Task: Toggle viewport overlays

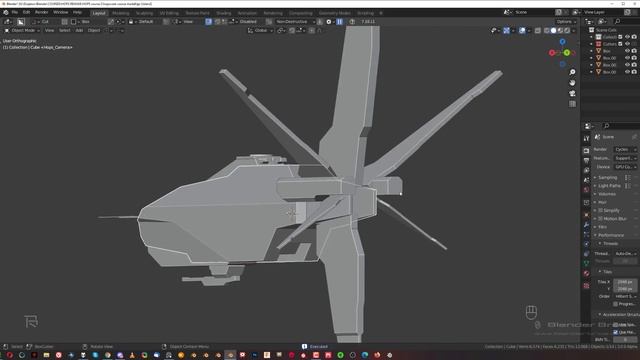Action: tap(522, 30)
